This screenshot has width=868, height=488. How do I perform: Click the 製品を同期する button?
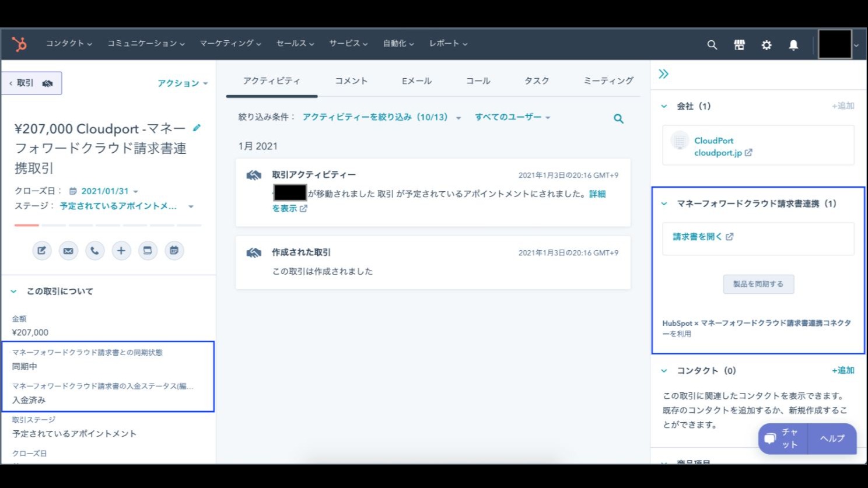pyautogui.click(x=758, y=284)
